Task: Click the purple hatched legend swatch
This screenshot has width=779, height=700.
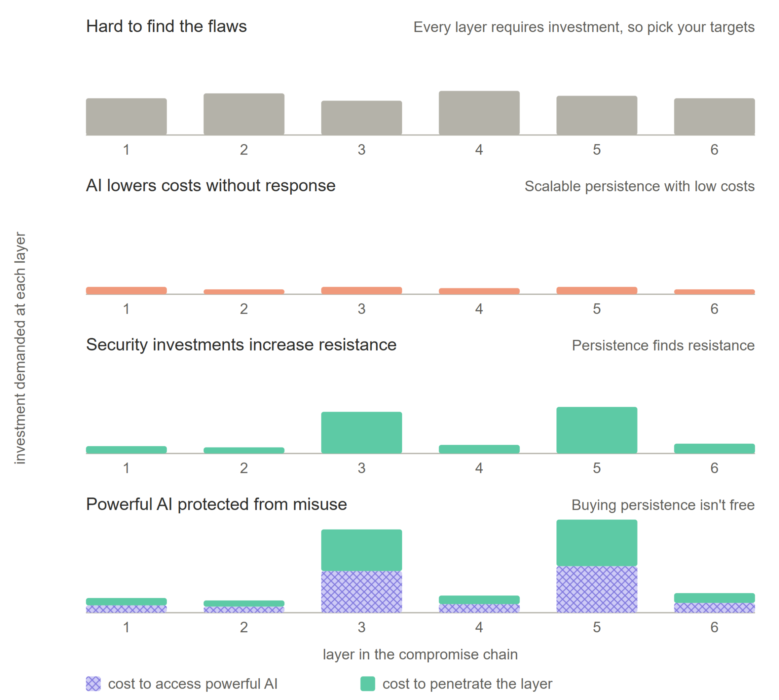Action: click(93, 684)
